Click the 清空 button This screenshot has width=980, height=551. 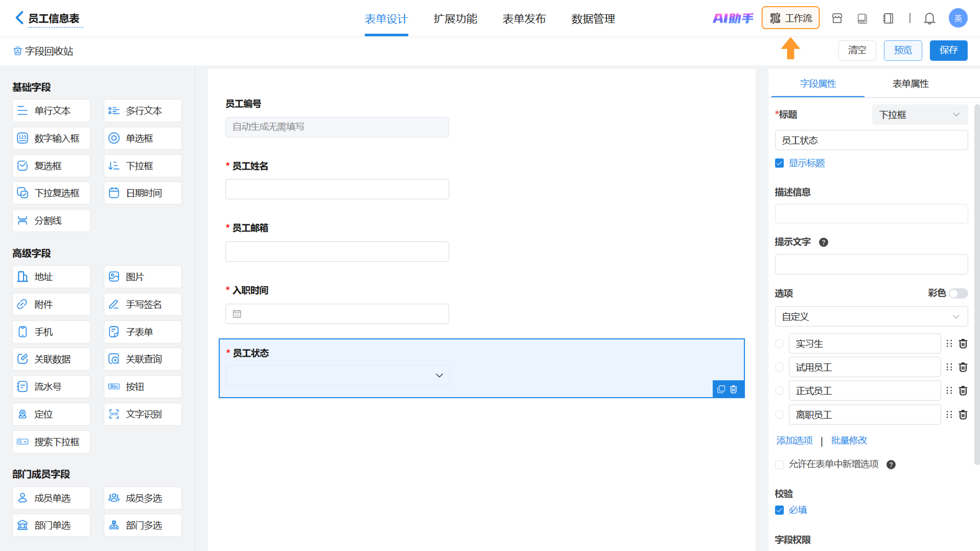coord(857,50)
